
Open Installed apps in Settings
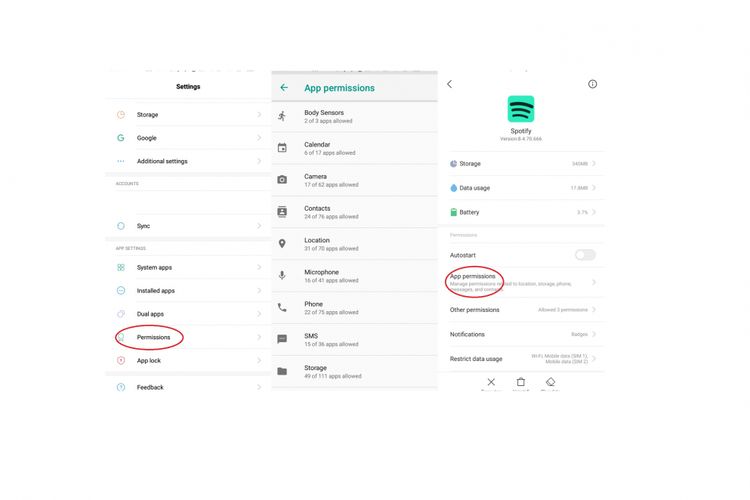[x=155, y=291]
